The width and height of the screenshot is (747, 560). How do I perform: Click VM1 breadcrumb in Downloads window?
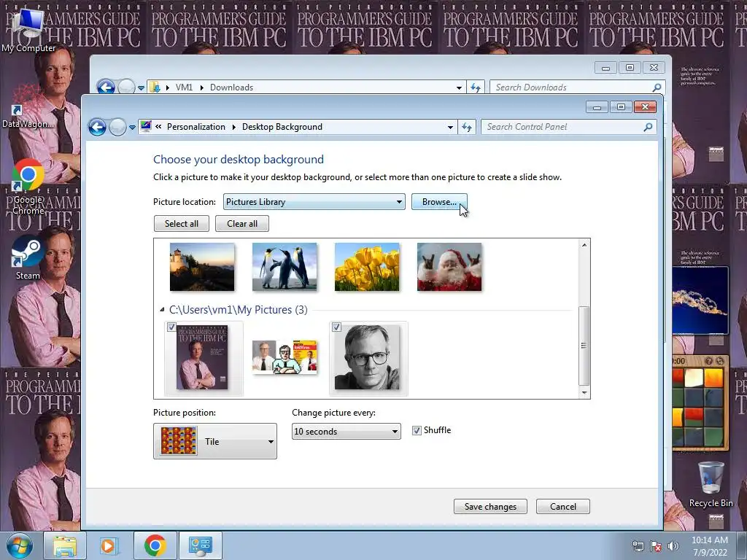184,87
